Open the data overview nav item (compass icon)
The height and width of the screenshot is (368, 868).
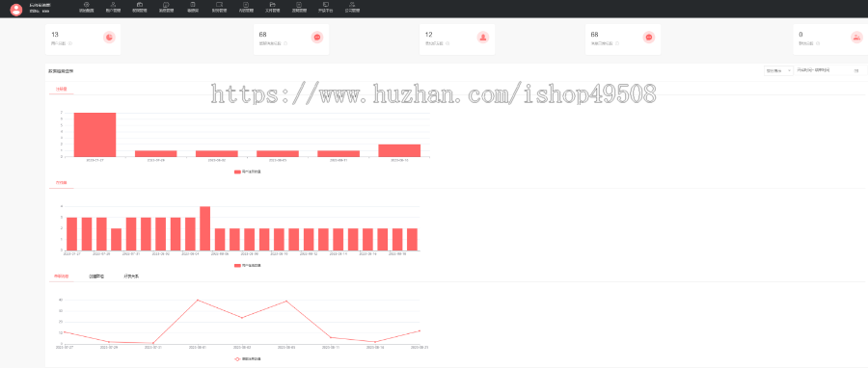(x=87, y=7)
